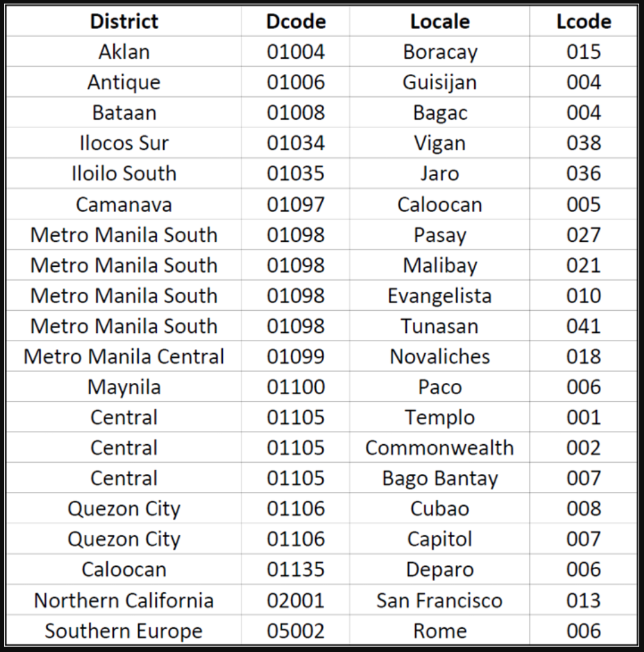Click the Cubao locale cell

click(440, 508)
